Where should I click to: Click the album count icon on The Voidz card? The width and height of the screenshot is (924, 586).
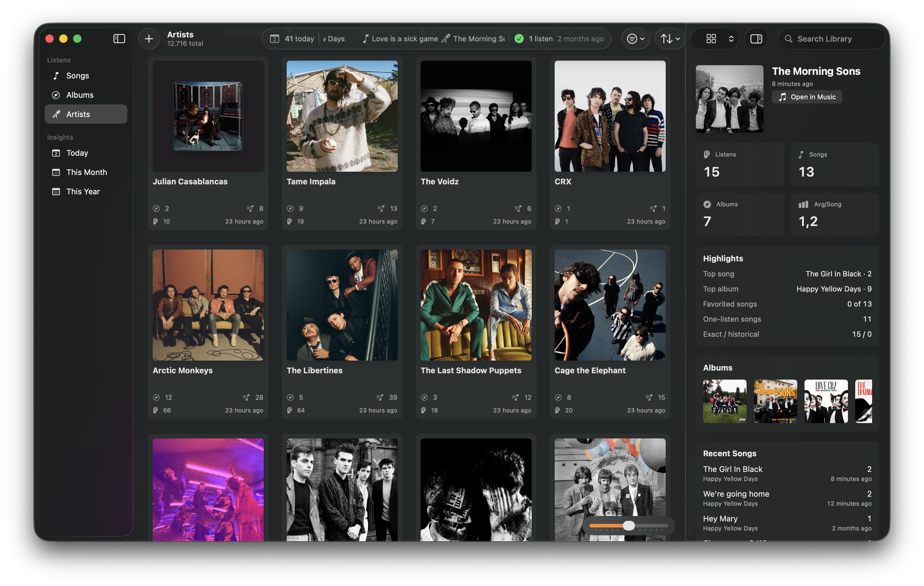[x=424, y=209]
